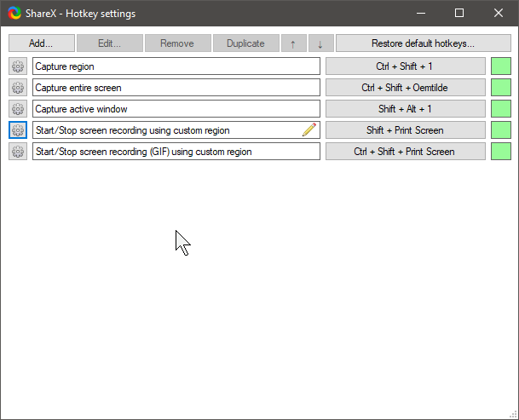Click the ShareX logo in title bar
This screenshot has height=420, width=519.
[x=13, y=14]
